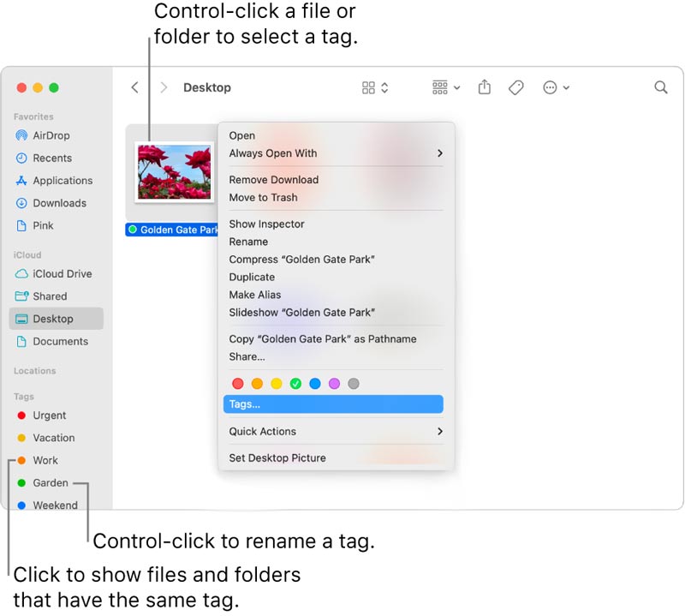Click the Downloads sidebar icon
The height and width of the screenshot is (616, 685).
[x=21, y=203]
